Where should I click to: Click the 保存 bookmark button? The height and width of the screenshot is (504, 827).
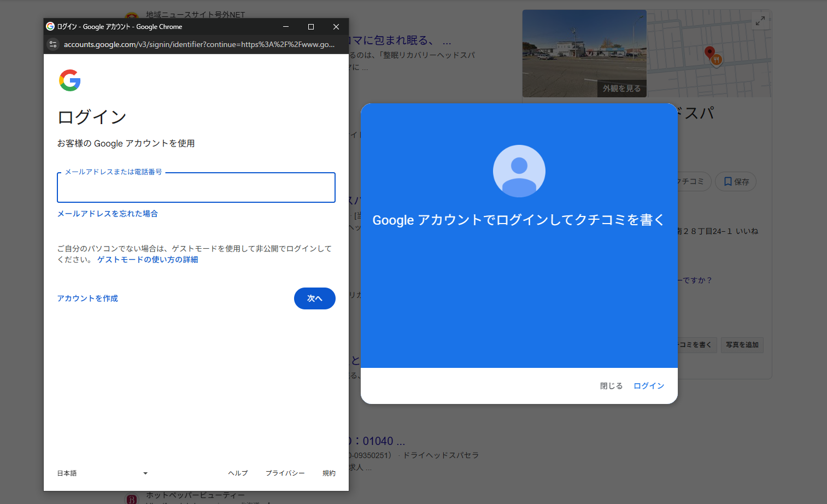[x=736, y=181]
